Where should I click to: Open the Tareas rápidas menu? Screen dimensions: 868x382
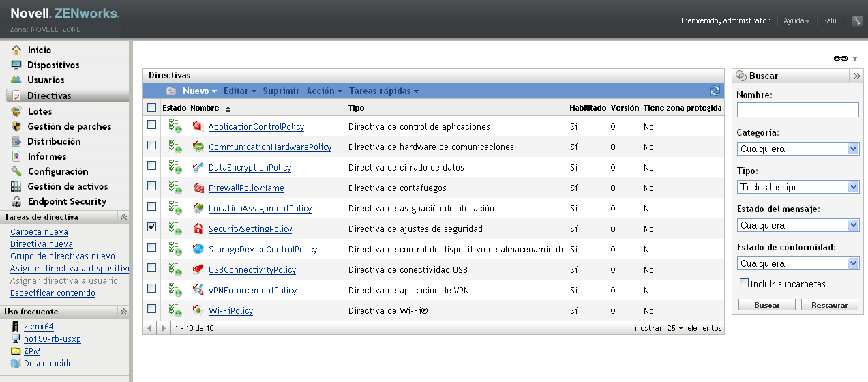[384, 91]
